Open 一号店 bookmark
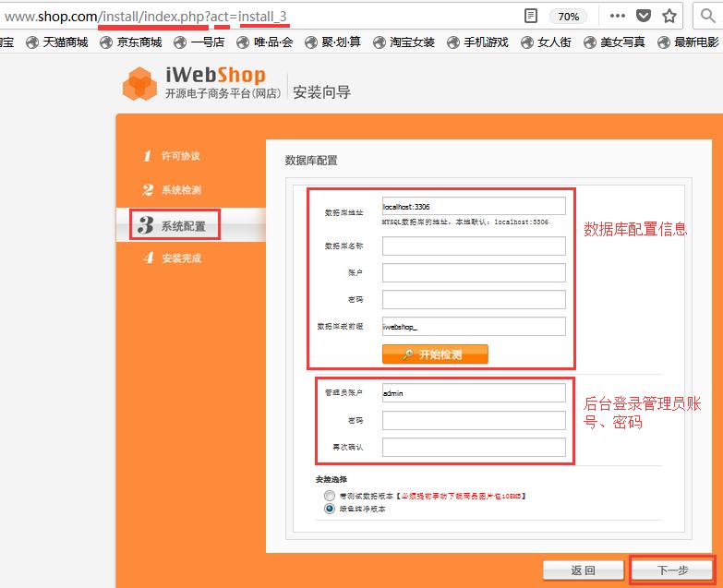The height and width of the screenshot is (588, 723). point(199,42)
